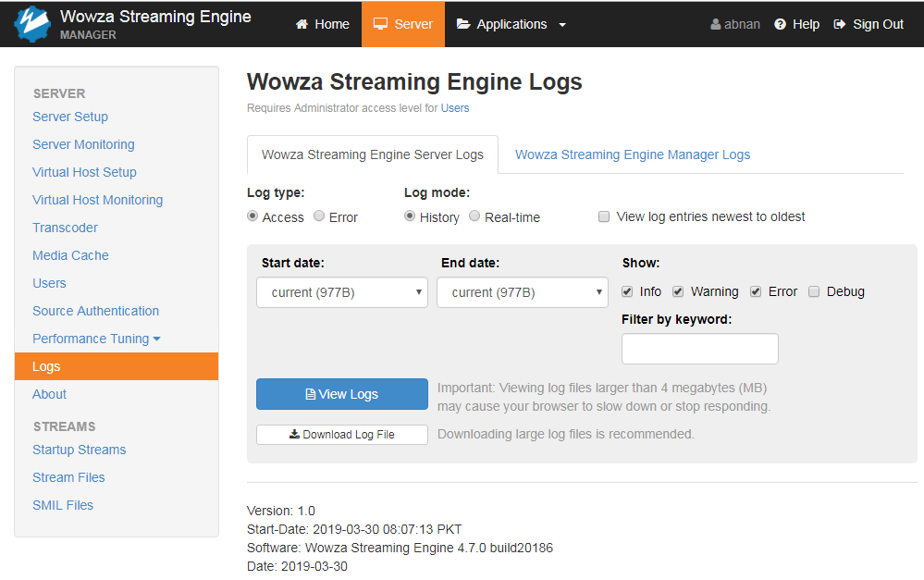Viewport: 924px width, 580px height.
Task: Open Server Setup in sidebar
Action: point(70,117)
